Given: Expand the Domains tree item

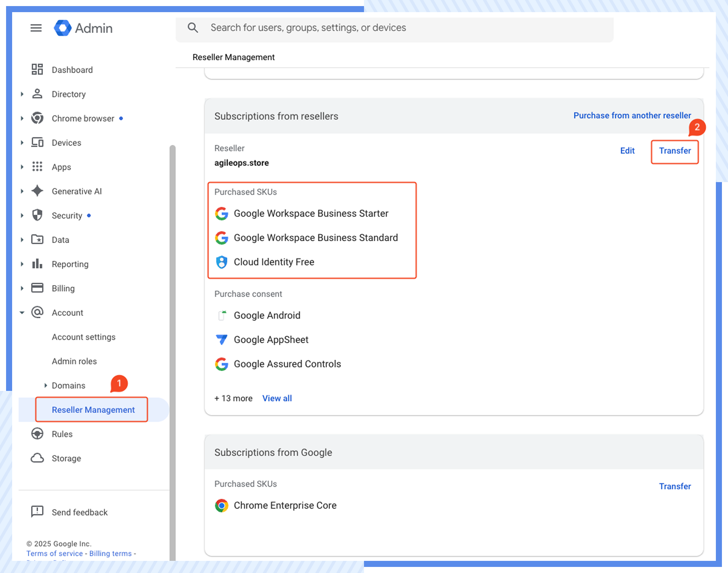Looking at the screenshot, I should pyautogui.click(x=45, y=385).
